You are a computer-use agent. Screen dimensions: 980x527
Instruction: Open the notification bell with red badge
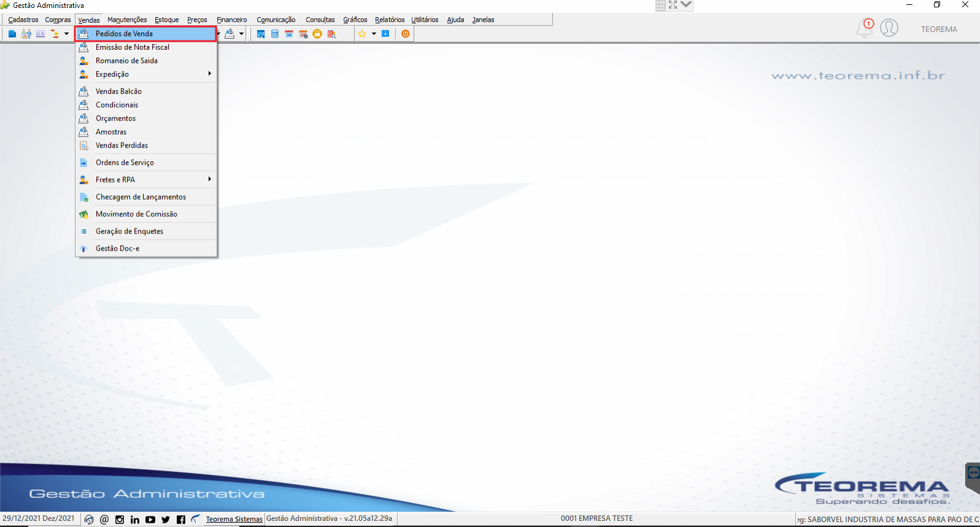coord(865,28)
